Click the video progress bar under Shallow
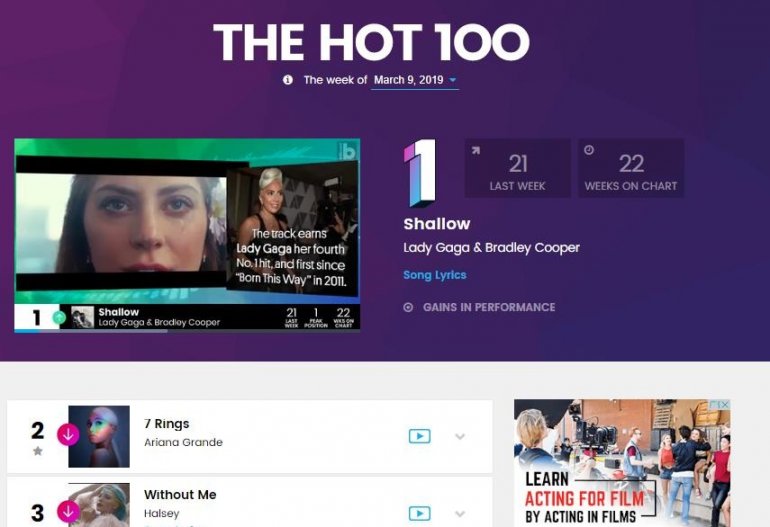The height and width of the screenshot is (527, 770). click(x=187, y=331)
